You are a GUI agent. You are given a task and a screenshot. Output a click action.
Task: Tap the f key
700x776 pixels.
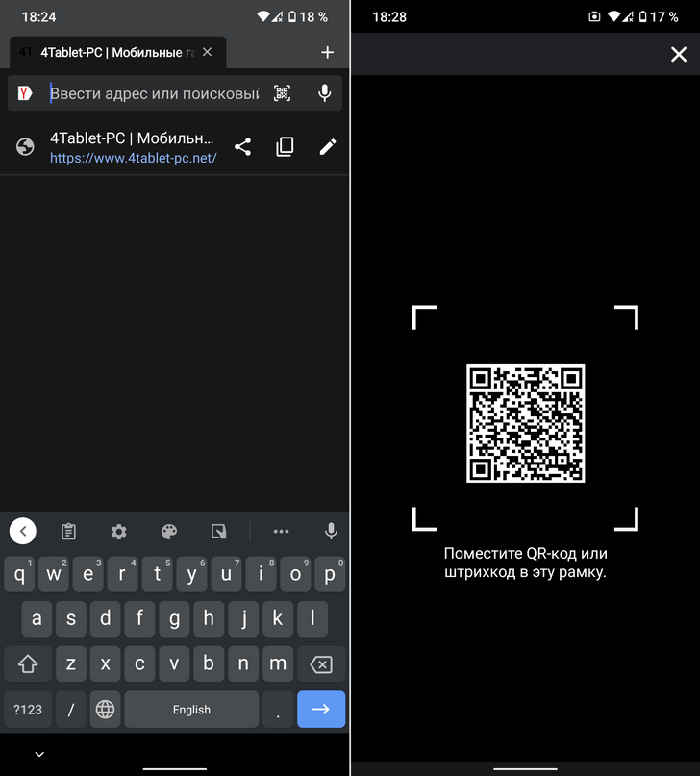point(140,618)
